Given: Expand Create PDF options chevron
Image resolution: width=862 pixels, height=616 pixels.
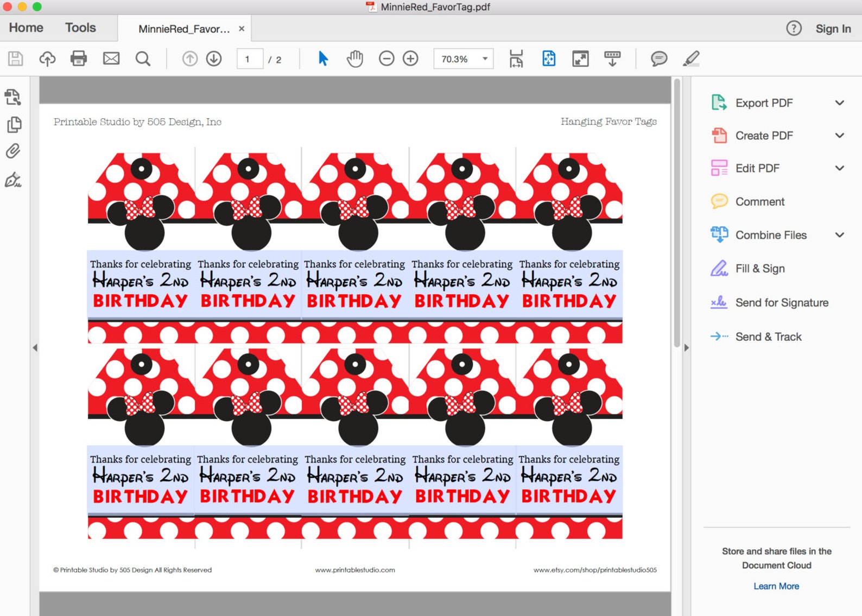Looking at the screenshot, I should point(840,135).
